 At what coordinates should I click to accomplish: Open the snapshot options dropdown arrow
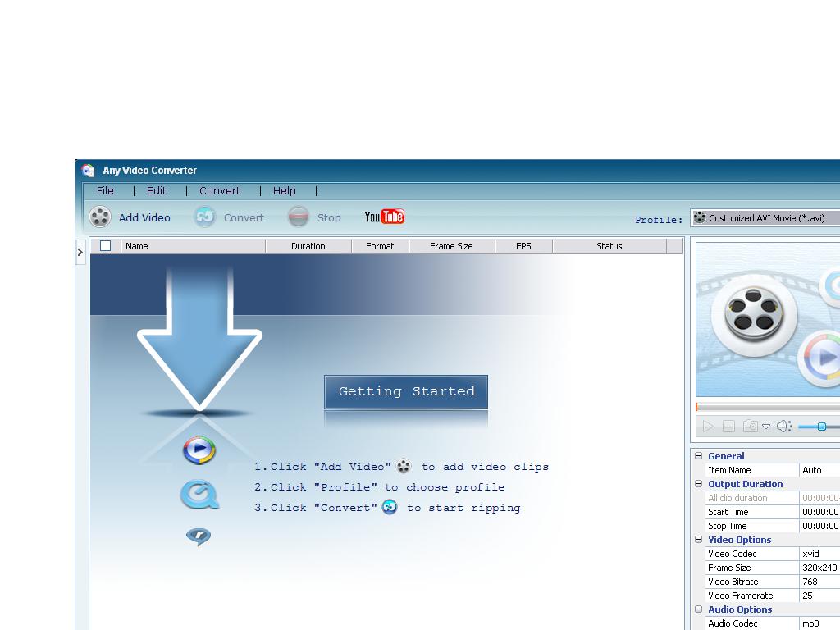(x=766, y=427)
